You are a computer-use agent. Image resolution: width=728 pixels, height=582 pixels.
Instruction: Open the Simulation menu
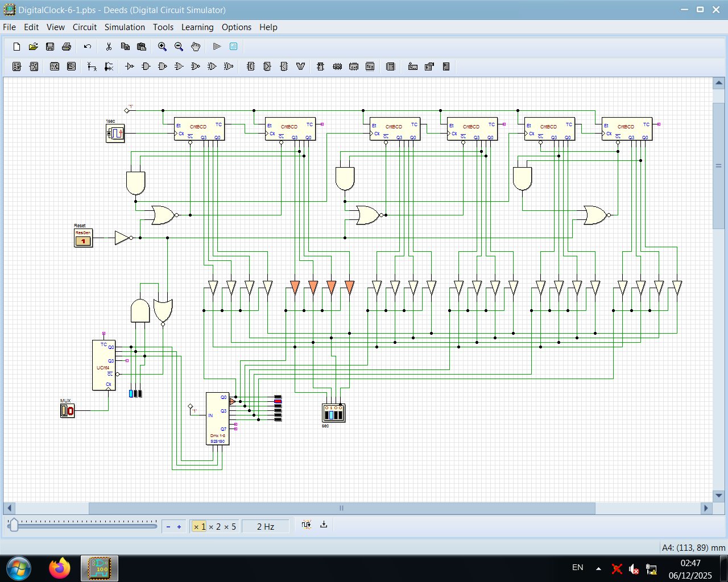pyautogui.click(x=125, y=27)
